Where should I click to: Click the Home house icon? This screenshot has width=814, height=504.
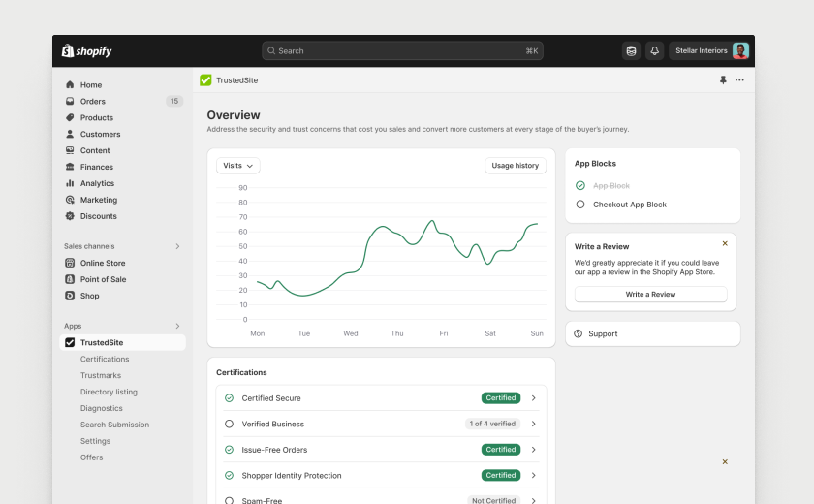(x=70, y=84)
